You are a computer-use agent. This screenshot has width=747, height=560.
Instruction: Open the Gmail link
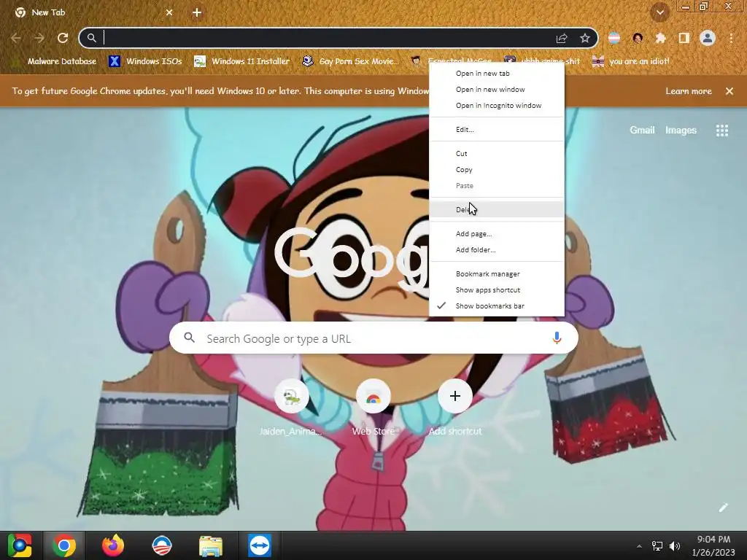(642, 130)
